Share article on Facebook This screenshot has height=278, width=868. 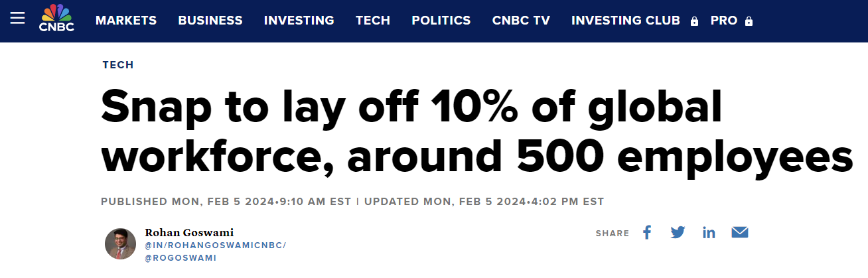pyautogui.click(x=647, y=232)
